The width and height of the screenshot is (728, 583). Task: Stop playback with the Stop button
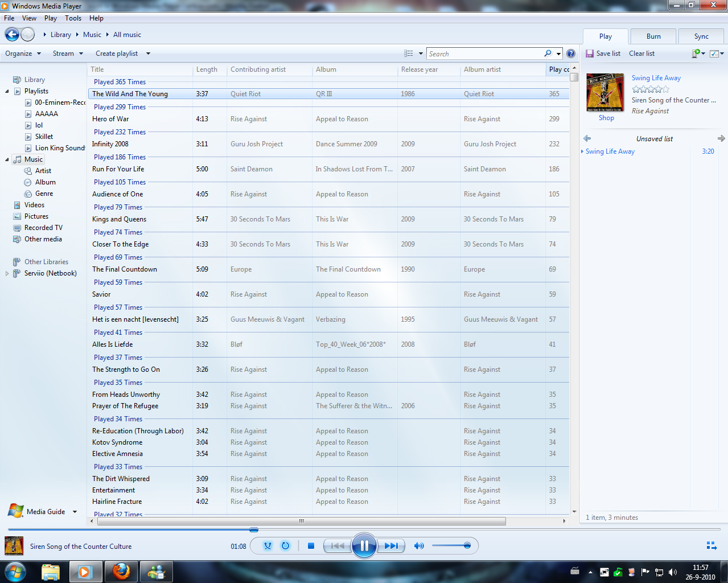(x=311, y=546)
